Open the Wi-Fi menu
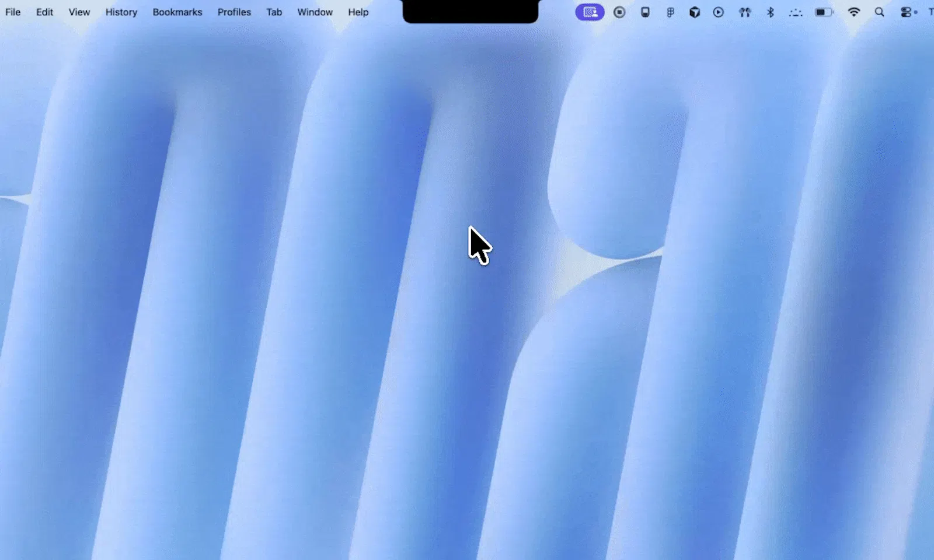Screen dimensions: 934x560 854,12
